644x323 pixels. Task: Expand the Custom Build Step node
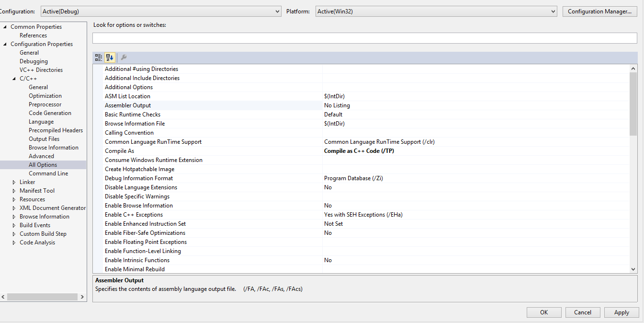coord(14,234)
